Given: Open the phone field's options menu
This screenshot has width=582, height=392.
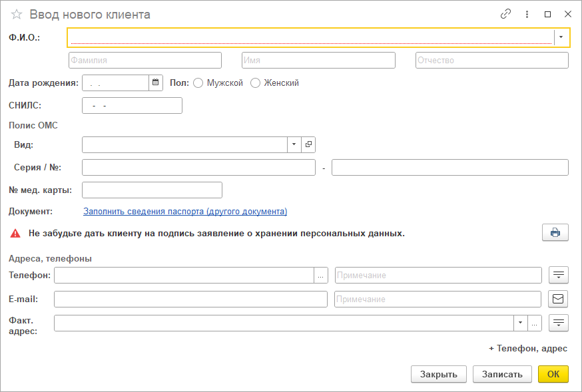Looking at the screenshot, I should tap(558, 275).
